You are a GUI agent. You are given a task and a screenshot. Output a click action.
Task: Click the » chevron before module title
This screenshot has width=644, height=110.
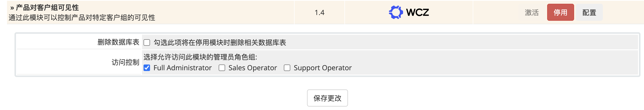12,8
